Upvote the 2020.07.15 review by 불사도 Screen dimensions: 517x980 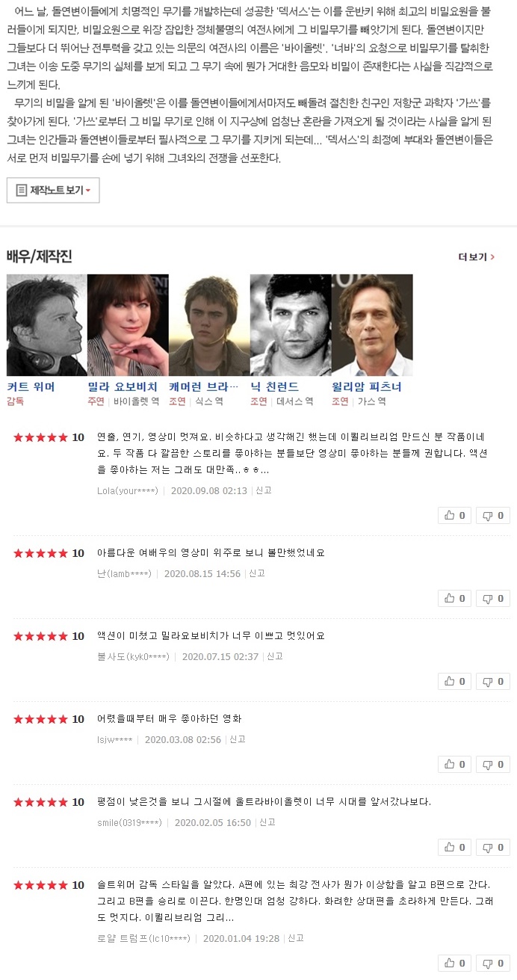click(455, 681)
